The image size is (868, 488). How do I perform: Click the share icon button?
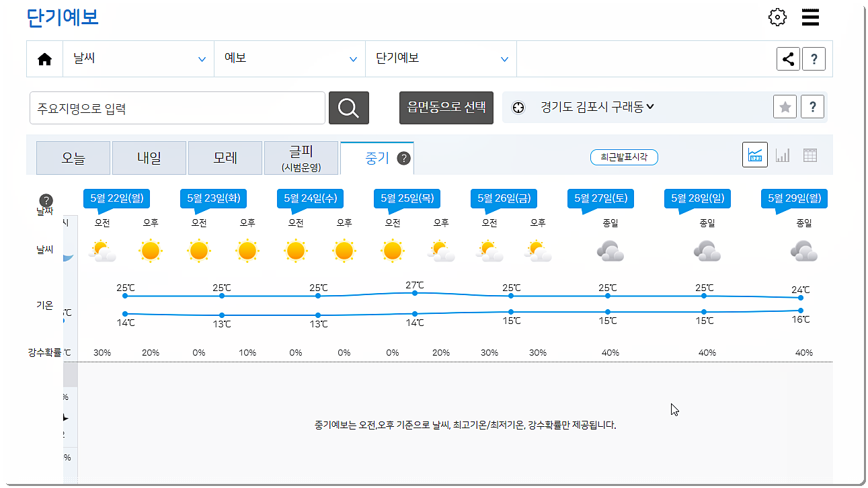(x=789, y=58)
